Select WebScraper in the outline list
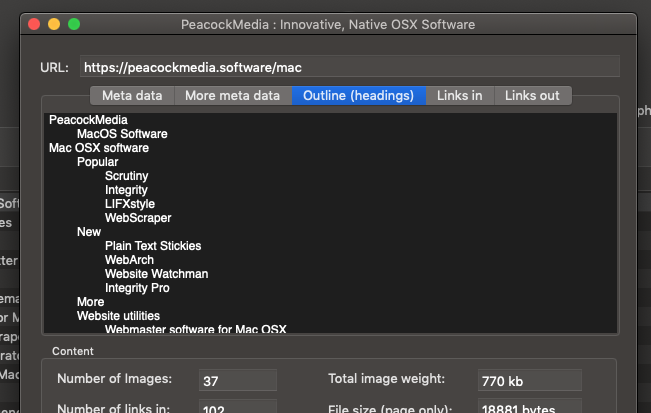The width and height of the screenshot is (651, 413). pos(137,218)
